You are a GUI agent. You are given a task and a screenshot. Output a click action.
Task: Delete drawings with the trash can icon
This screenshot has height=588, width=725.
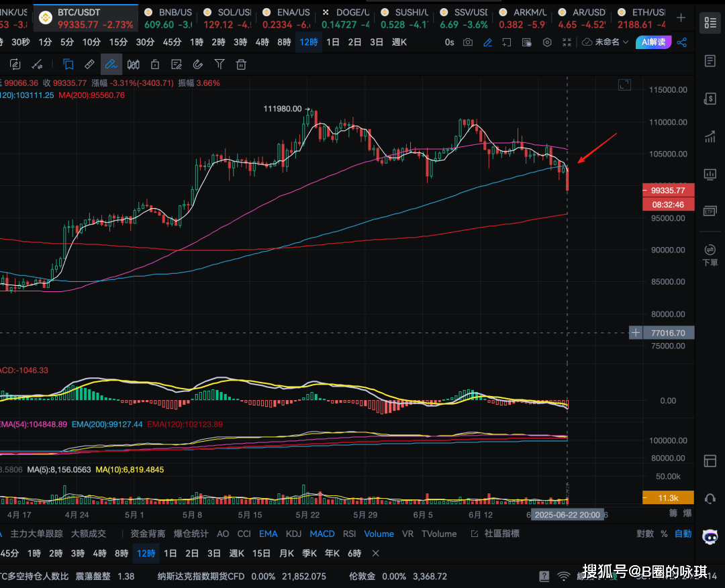coord(241,64)
